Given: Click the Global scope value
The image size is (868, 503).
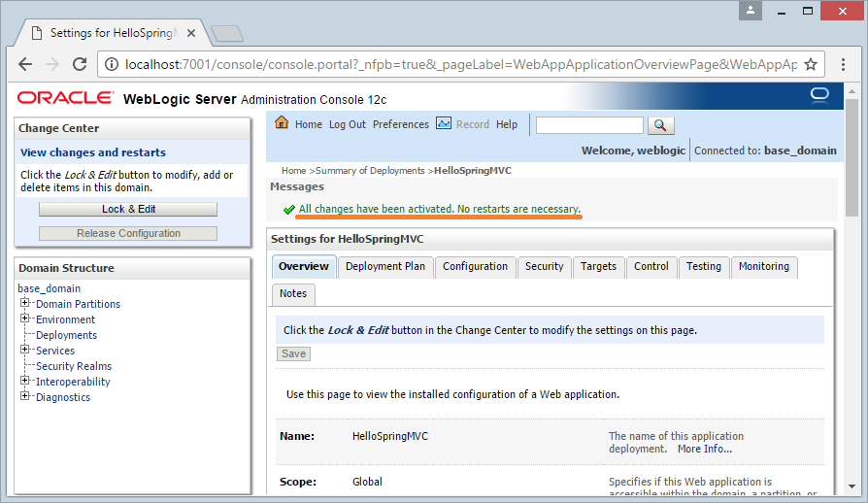Looking at the screenshot, I should coord(367,482).
